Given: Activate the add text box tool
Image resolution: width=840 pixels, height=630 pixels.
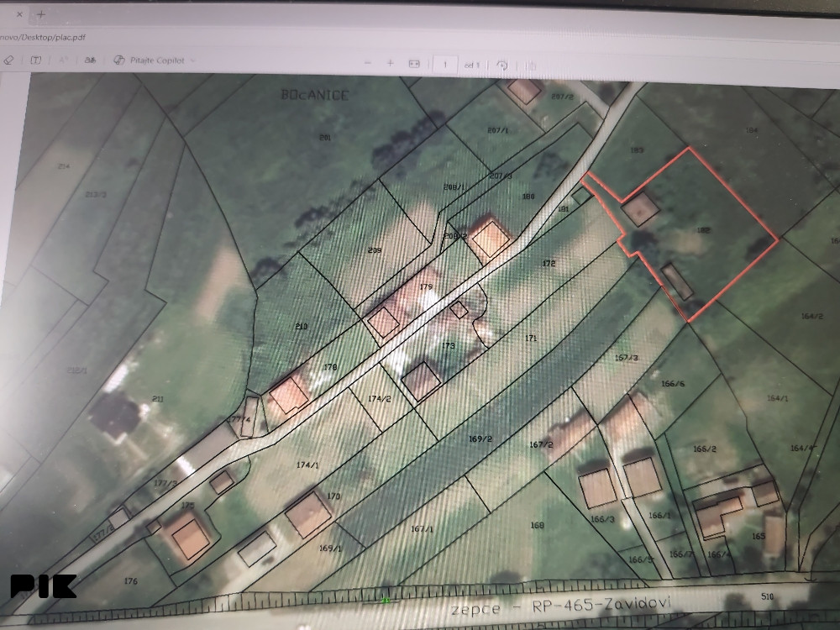Looking at the screenshot, I should 35,60.
